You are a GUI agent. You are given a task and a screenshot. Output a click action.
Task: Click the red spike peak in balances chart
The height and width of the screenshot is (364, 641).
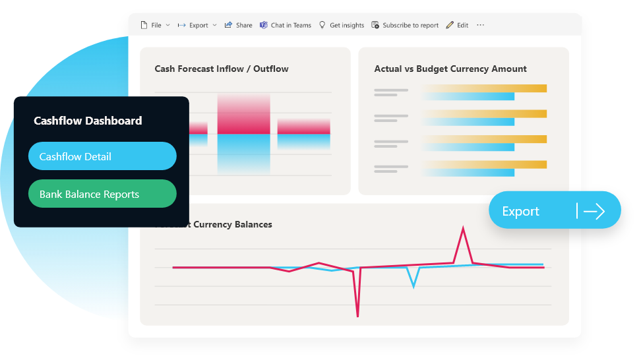[x=463, y=229]
